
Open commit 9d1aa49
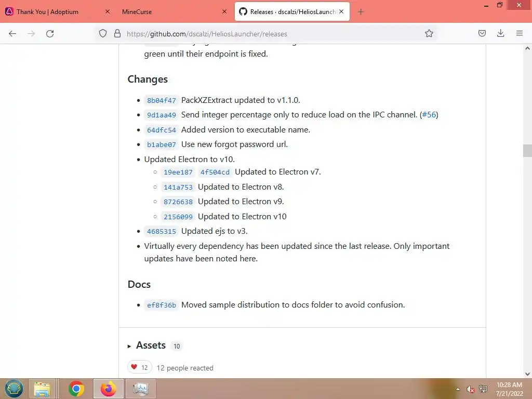162,115
